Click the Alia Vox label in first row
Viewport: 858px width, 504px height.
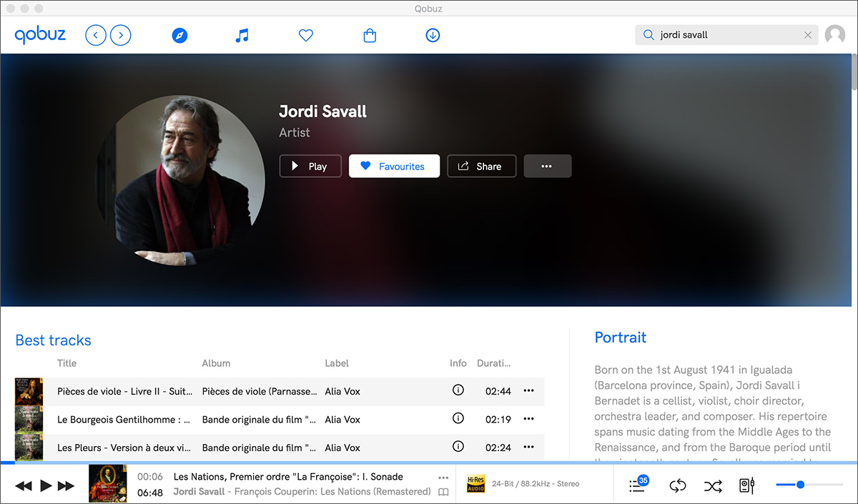(x=342, y=391)
